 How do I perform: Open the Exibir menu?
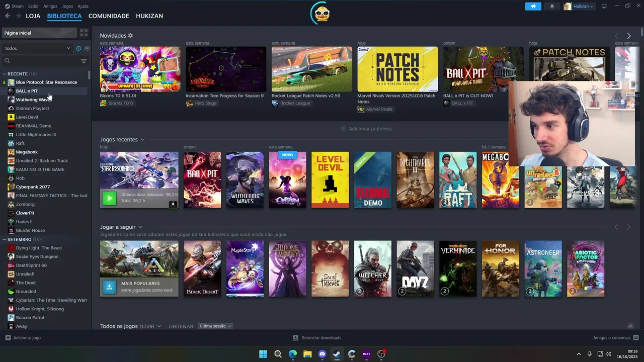(33, 6)
